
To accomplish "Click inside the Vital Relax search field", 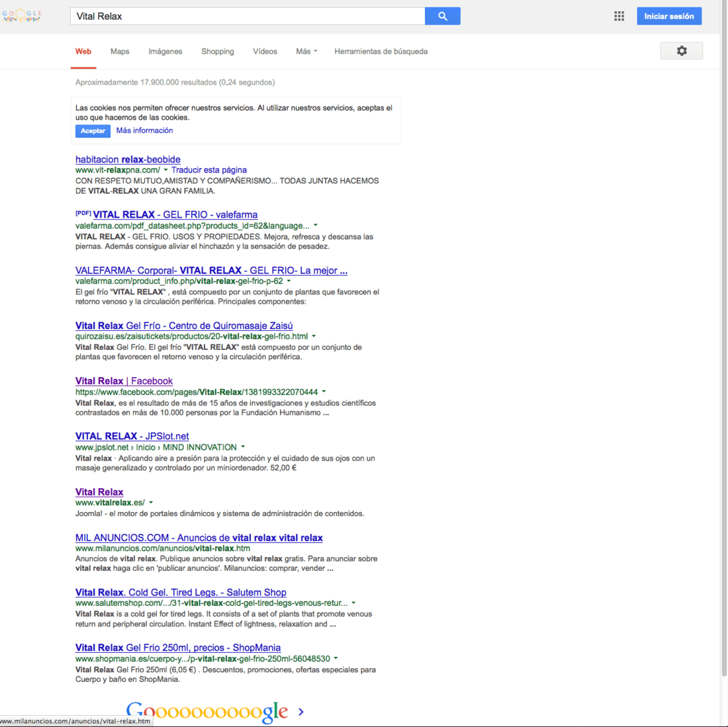I will pyautogui.click(x=248, y=17).
